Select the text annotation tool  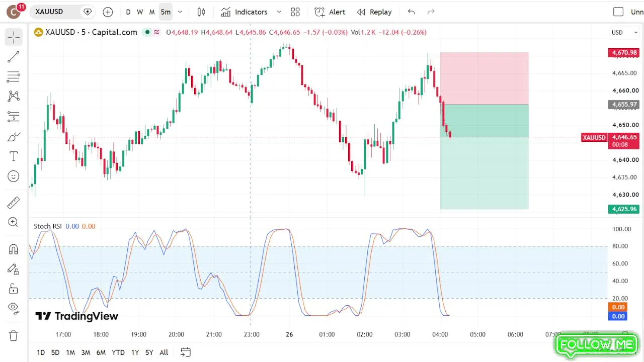13,156
